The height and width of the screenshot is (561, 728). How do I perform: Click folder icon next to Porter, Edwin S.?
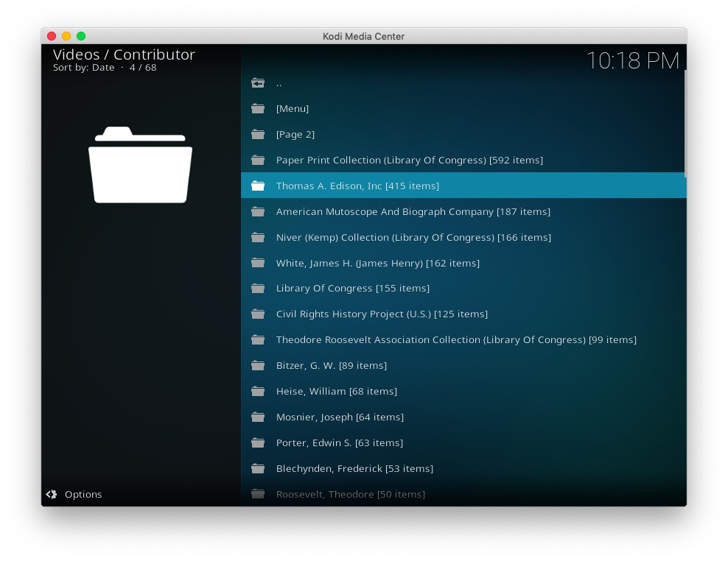(x=257, y=443)
